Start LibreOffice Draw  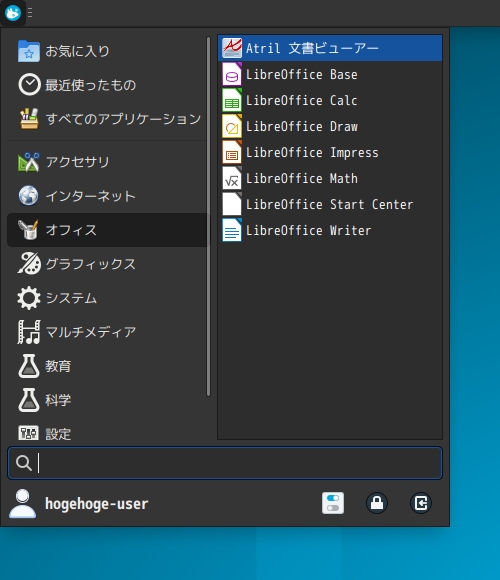click(330, 127)
